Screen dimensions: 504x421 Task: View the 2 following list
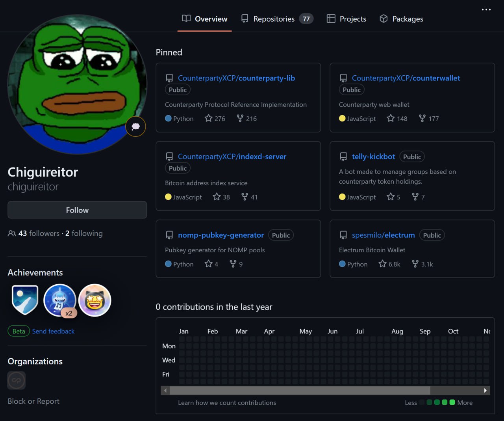84,233
